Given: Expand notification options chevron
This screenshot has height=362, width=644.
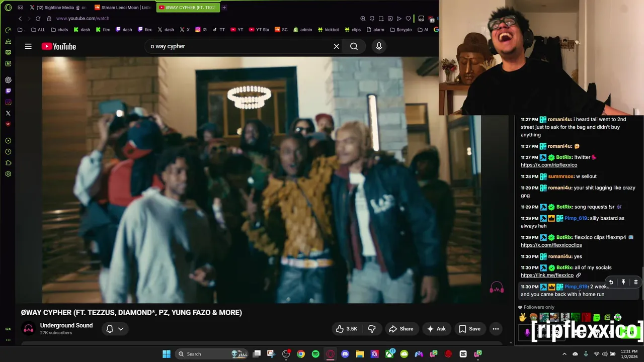Looking at the screenshot, I should pos(121,329).
